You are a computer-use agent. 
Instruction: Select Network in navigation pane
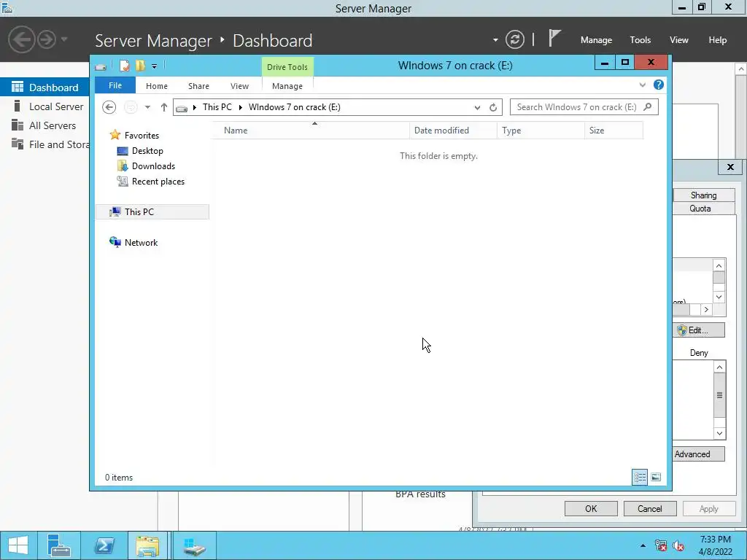pos(141,242)
